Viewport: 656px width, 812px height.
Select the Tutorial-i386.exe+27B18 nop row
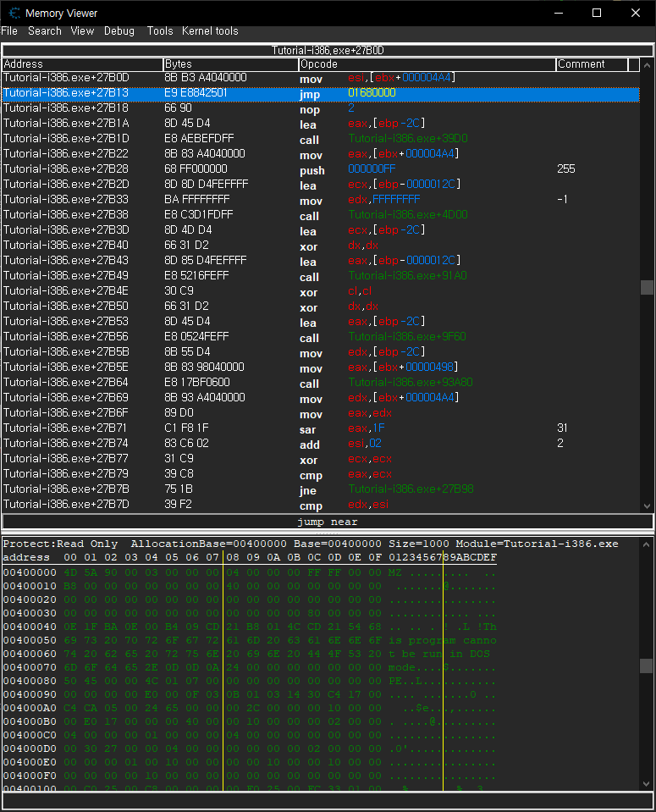click(321, 108)
